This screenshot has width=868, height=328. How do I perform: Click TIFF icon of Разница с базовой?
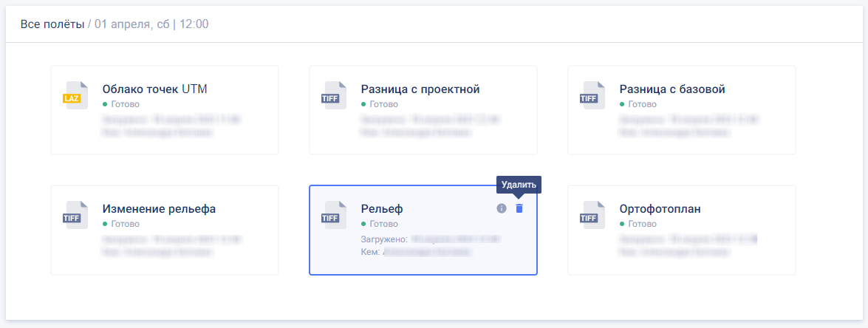[x=592, y=96]
